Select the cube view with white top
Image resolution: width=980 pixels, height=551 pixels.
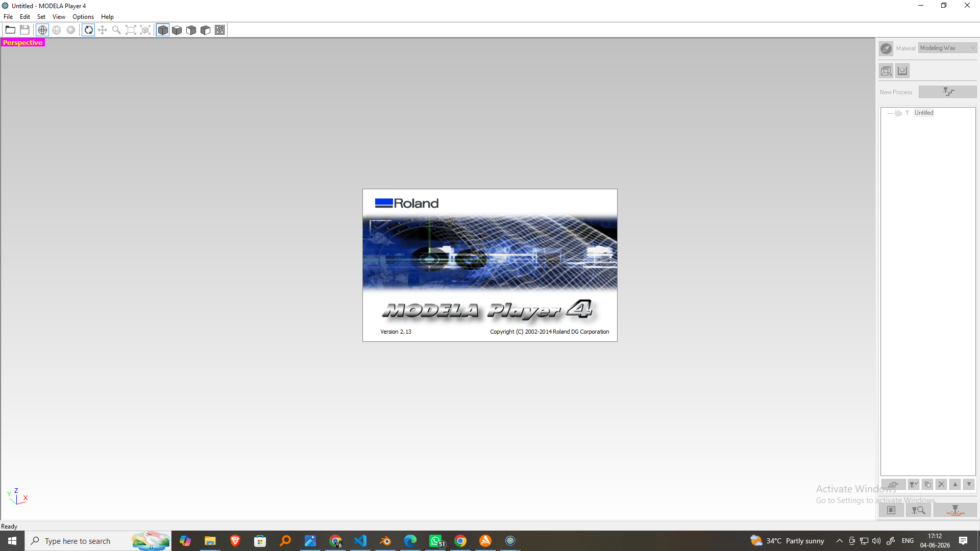coord(177,30)
